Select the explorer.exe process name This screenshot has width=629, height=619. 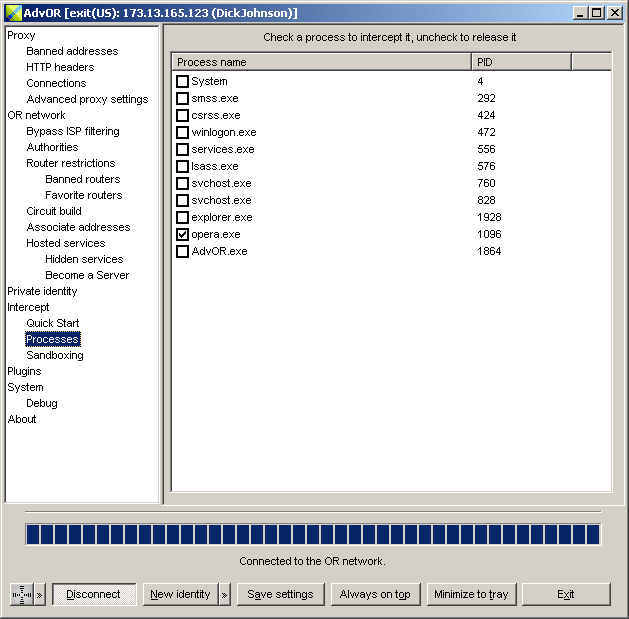[x=222, y=217]
